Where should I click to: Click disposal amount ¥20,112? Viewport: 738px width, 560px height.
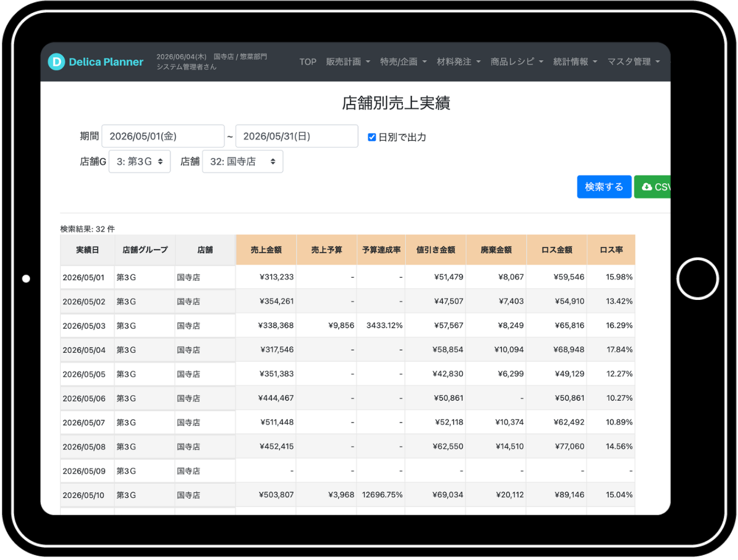509,495
